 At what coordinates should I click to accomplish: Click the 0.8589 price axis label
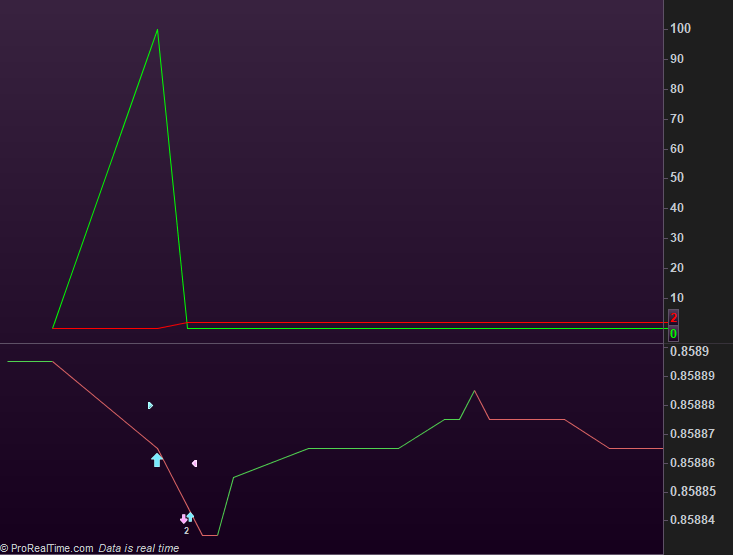(x=689, y=351)
